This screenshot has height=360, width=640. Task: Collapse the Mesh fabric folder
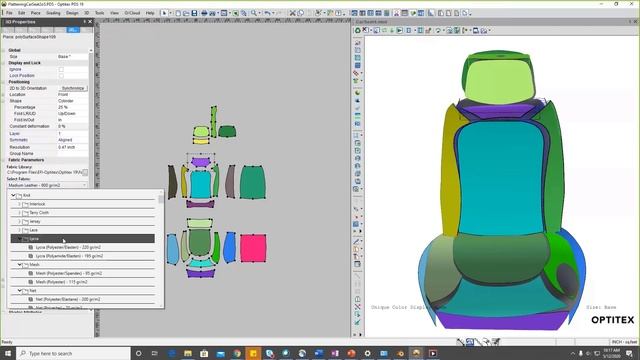pos(19,264)
